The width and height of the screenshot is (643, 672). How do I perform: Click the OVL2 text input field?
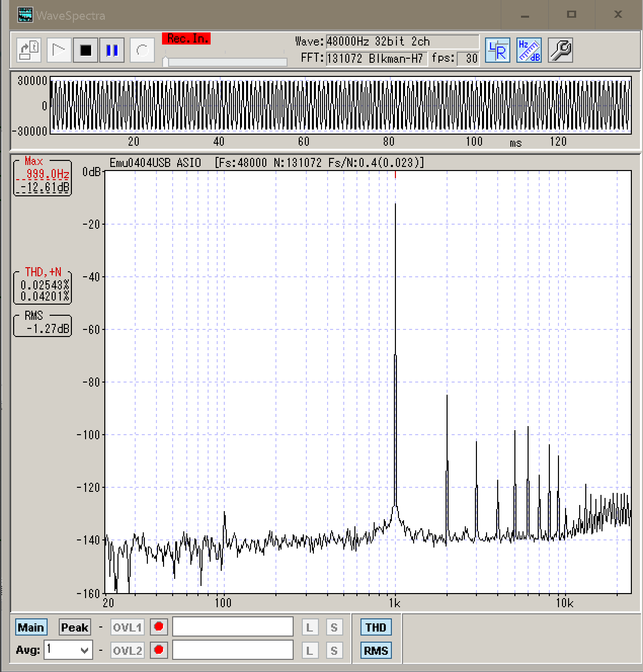tap(233, 650)
